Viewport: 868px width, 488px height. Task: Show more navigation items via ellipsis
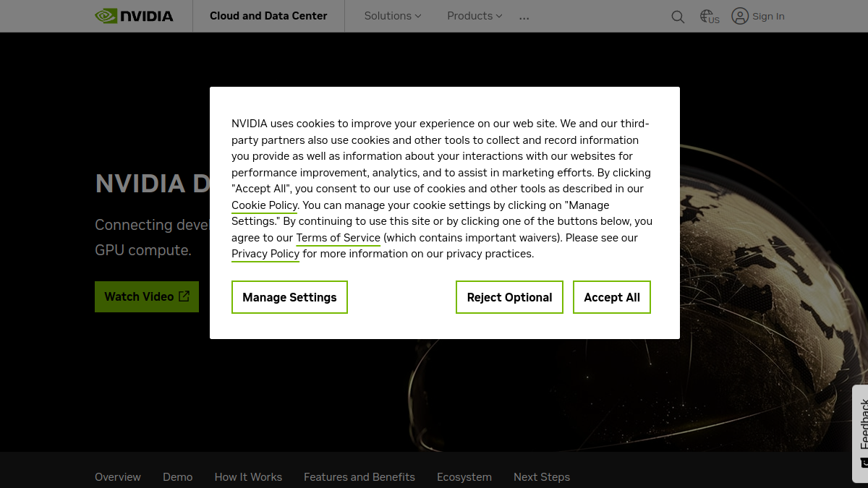pos(524,17)
